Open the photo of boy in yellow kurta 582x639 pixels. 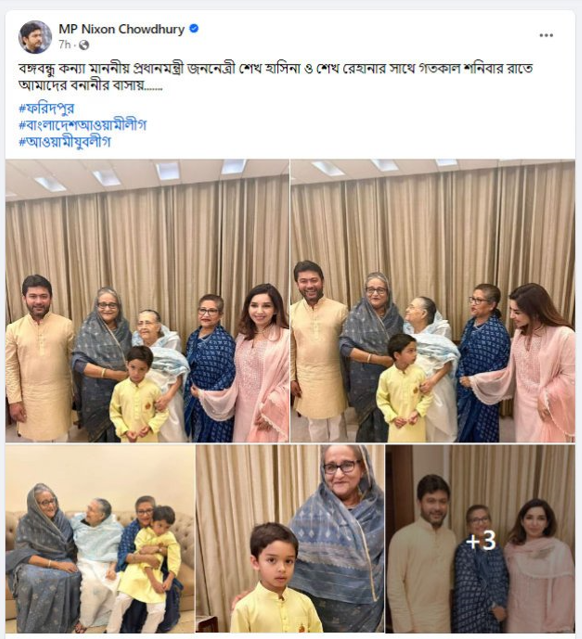point(290,538)
